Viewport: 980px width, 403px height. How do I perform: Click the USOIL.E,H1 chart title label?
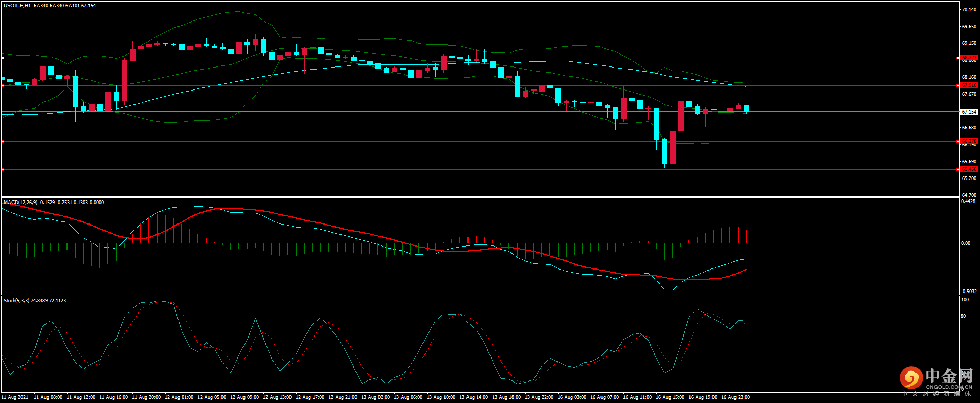pyautogui.click(x=17, y=6)
